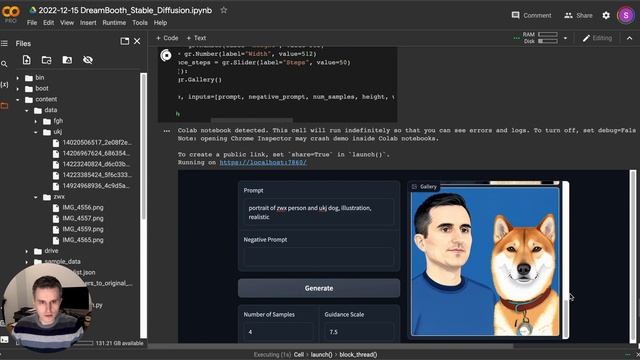Click upload file icon
640x360 pixels.
click(27, 60)
